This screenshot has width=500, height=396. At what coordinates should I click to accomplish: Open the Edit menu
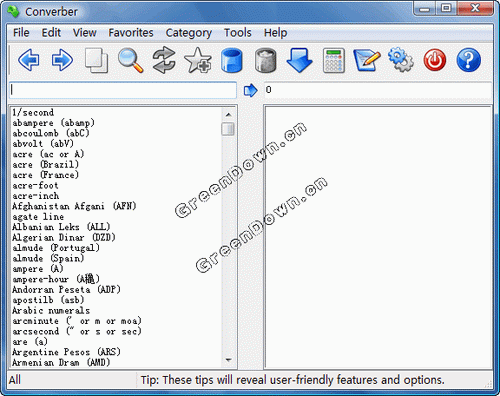pos(51,33)
